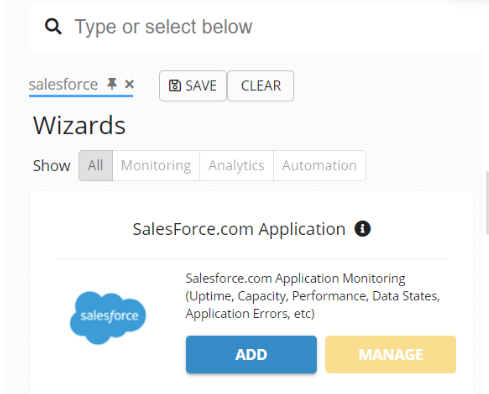The height and width of the screenshot is (394, 489).
Task: Select the salesforce filter tag text
Action: click(63, 84)
